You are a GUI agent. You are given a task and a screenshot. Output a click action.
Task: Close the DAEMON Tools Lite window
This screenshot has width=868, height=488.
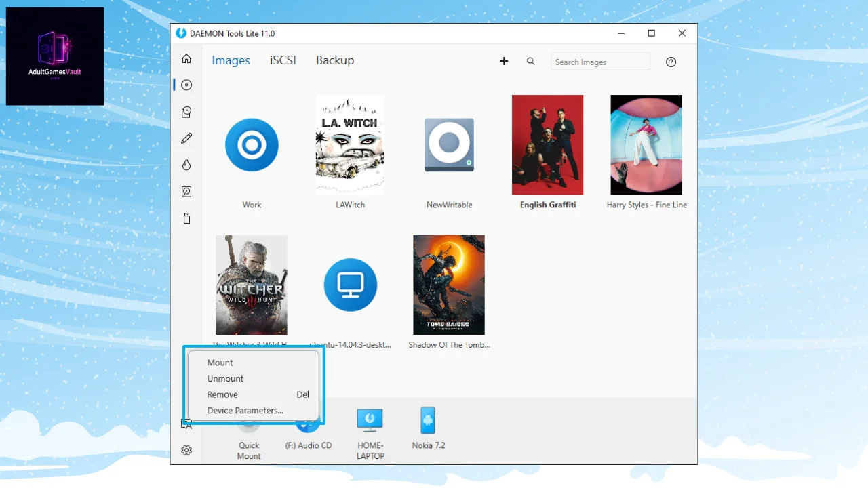[x=682, y=33]
